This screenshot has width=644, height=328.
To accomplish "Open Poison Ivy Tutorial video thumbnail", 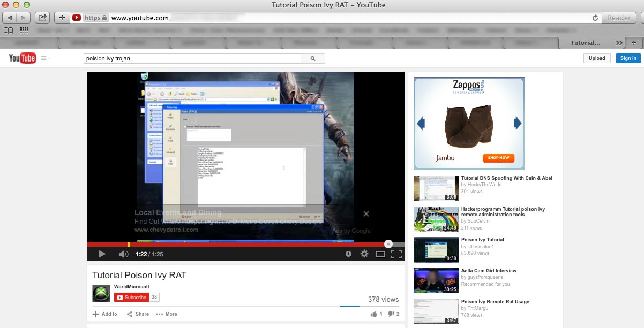I will (x=436, y=249).
